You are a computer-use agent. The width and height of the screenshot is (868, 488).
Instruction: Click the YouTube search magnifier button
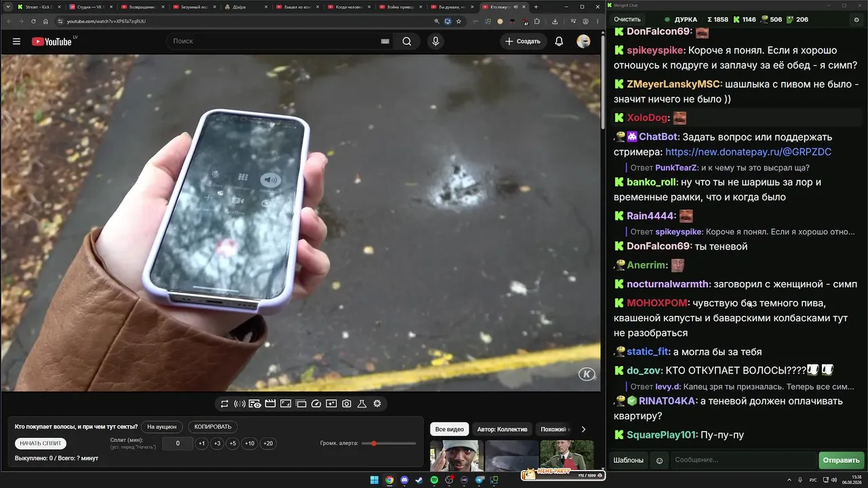[407, 41]
